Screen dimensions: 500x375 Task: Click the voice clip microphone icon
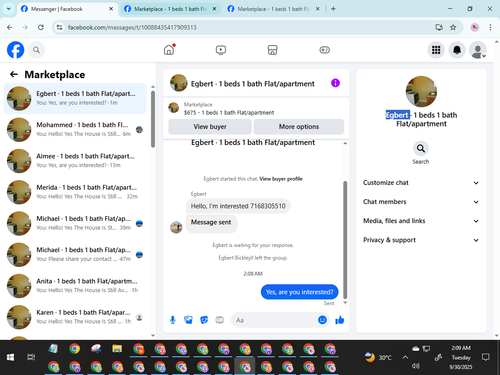click(173, 320)
